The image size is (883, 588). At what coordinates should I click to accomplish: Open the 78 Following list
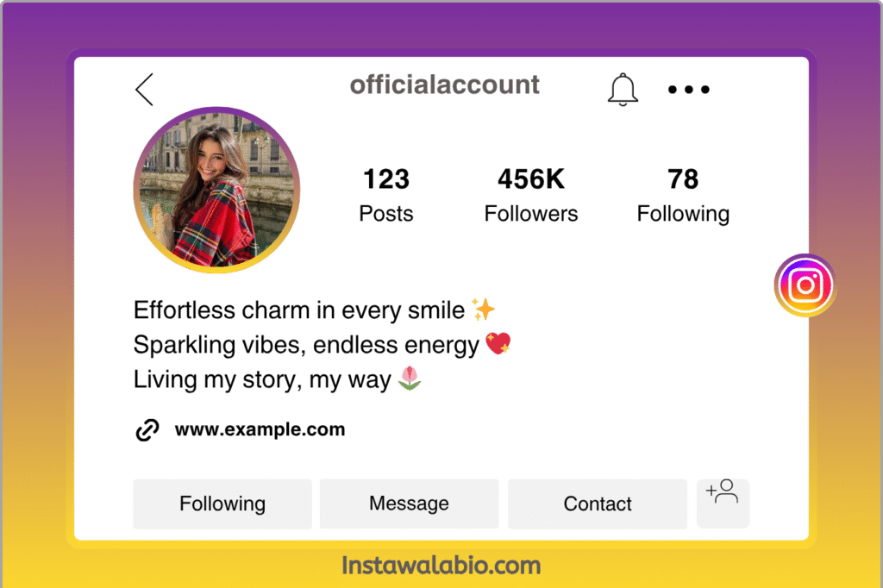683,196
